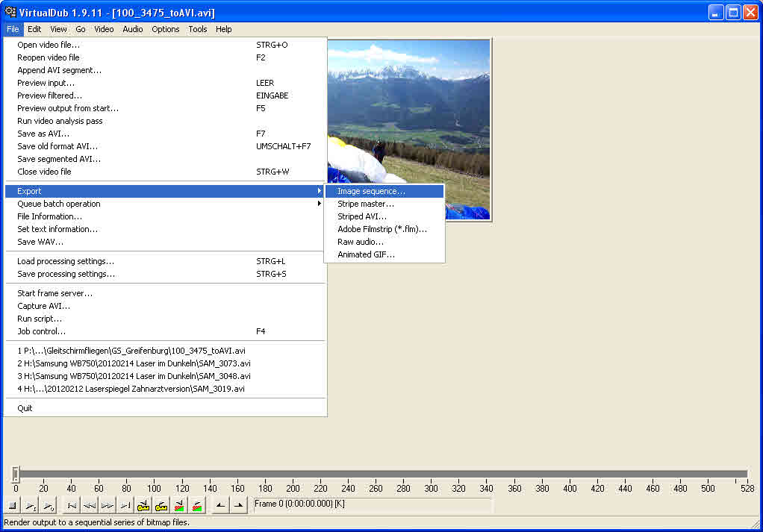Viewport: 763px width, 532px height.
Task: Select Load processing settings...
Action: pyautogui.click(x=164, y=261)
